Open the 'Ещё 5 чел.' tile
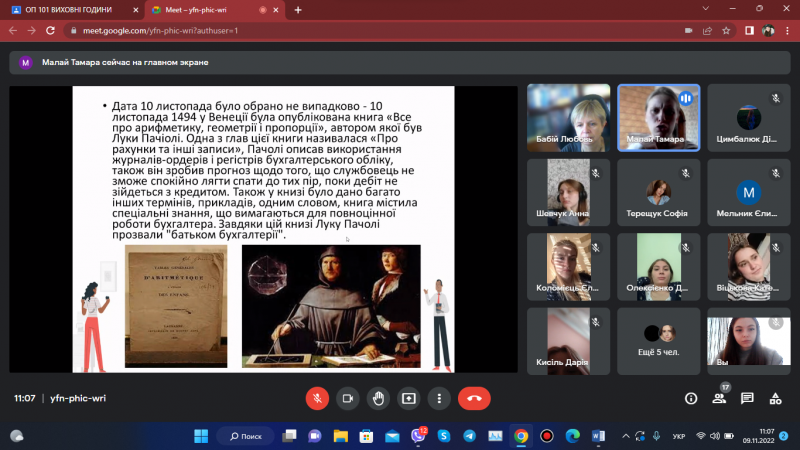This screenshot has width=800, height=450. [x=659, y=341]
